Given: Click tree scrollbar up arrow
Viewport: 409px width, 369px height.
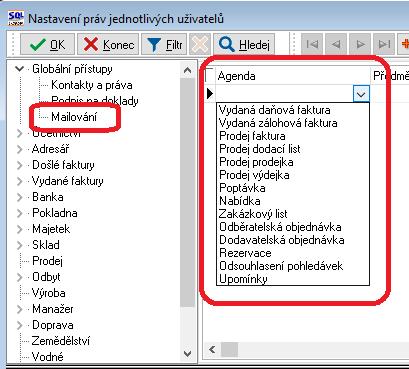Looking at the screenshot, I should [187, 70].
